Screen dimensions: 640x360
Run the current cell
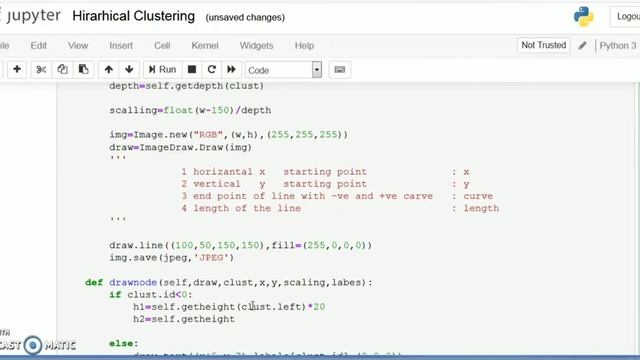coord(162,69)
